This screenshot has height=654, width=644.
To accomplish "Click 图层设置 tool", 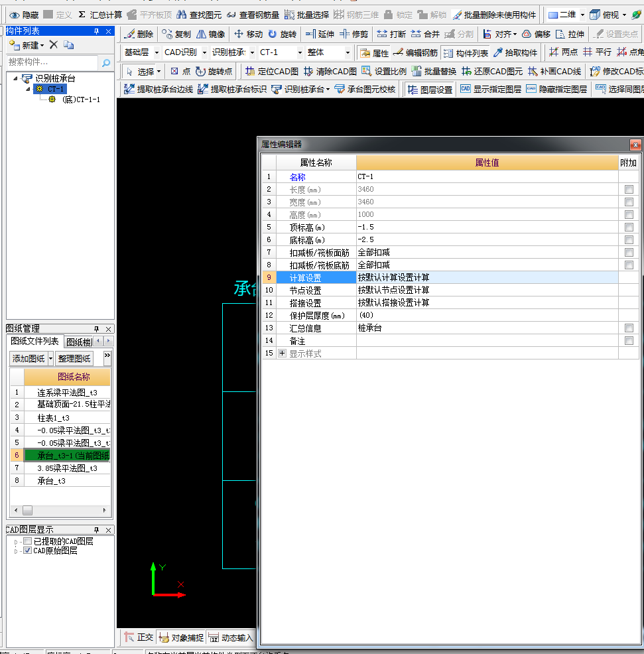I will (430, 90).
